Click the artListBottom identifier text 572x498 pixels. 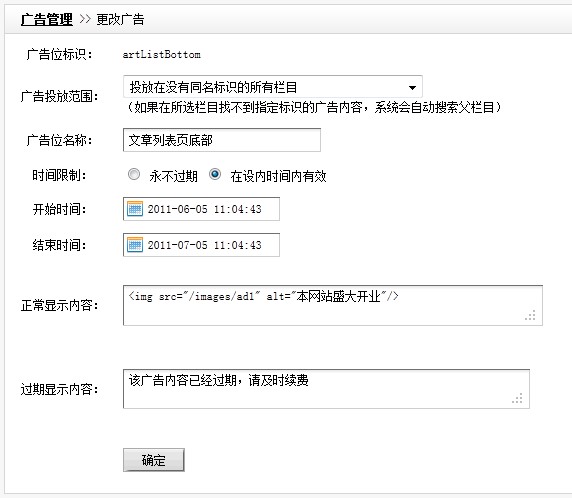point(162,55)
